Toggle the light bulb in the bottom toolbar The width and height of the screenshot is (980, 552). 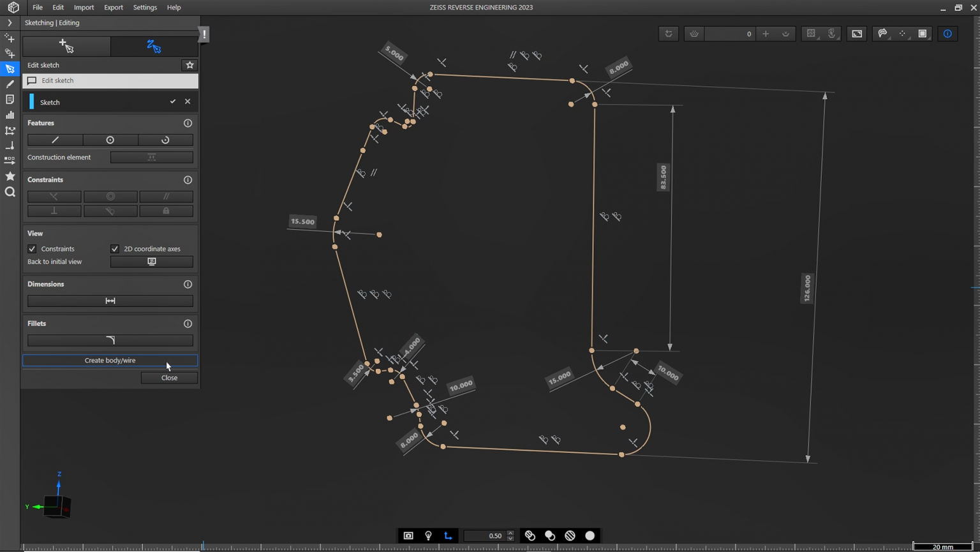[427, 535]
